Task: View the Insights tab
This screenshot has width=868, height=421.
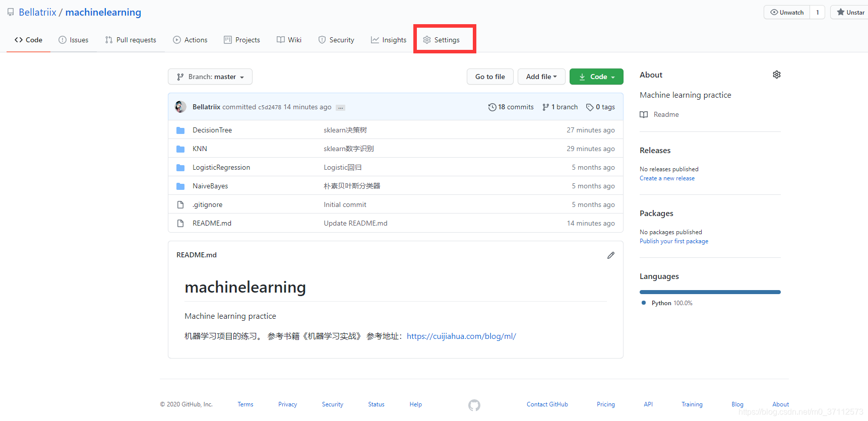Action: [389, 40]
